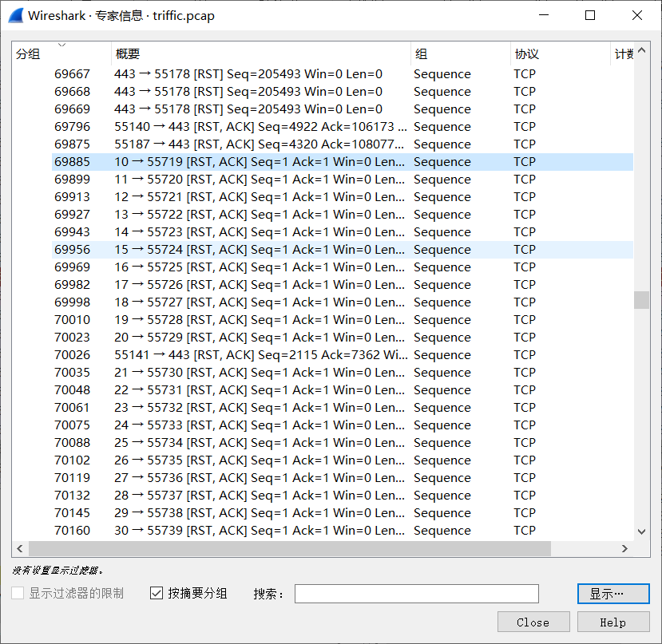Select packet row 69927
Image resolution: width=662 pixels, height=644 pixels.
343,215
